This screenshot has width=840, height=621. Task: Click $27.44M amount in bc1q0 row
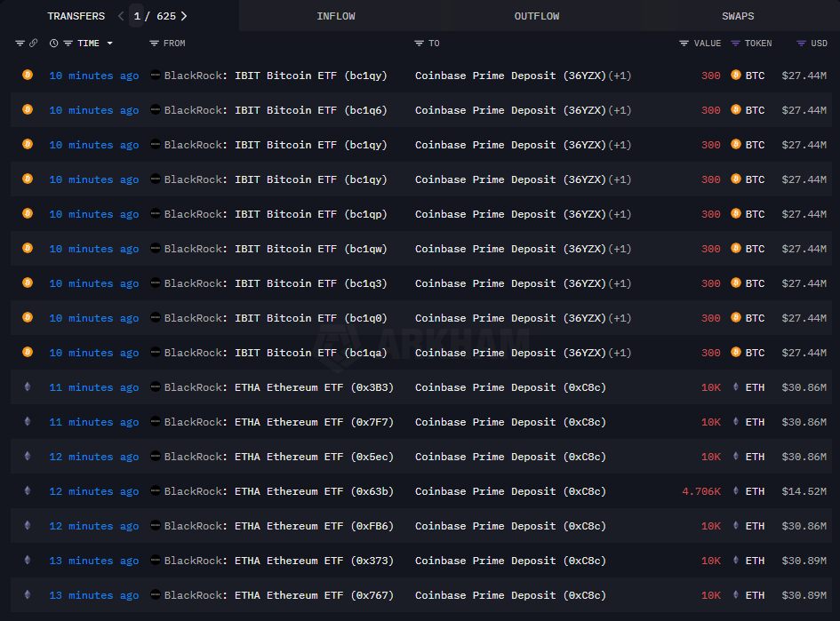[804, 318]
